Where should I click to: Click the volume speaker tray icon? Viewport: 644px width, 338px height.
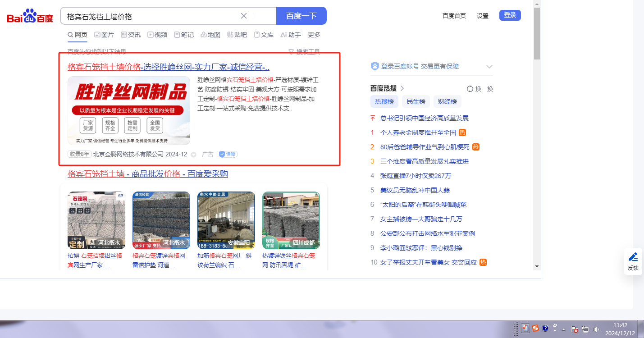pos(596,329)
